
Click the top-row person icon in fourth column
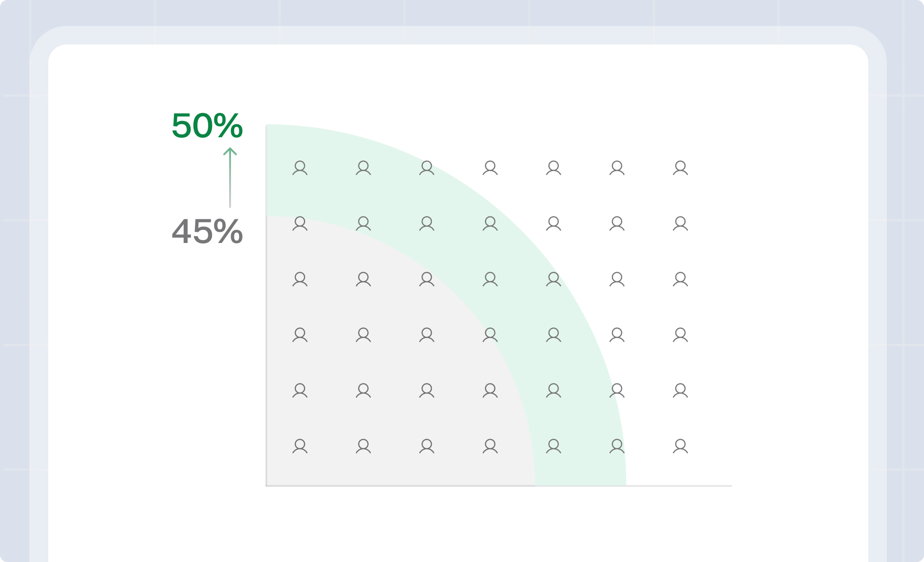tap(490, 168)
